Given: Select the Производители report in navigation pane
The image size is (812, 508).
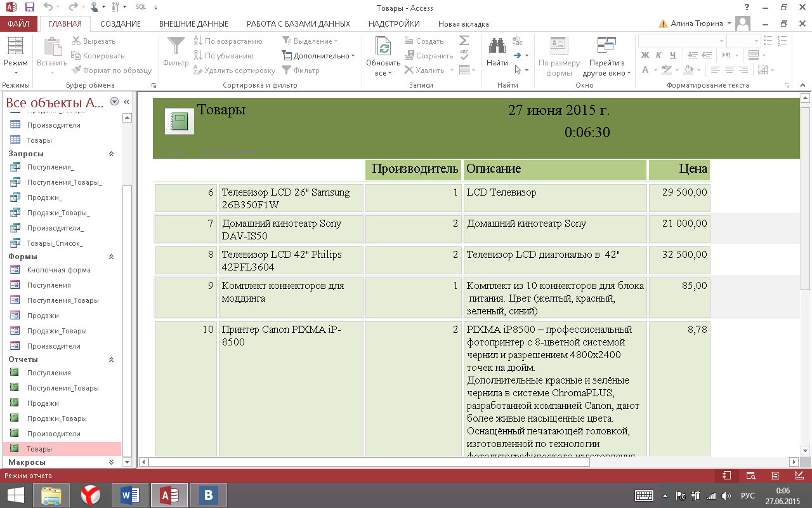Looking at the screenshot, I should click(53, 434).
